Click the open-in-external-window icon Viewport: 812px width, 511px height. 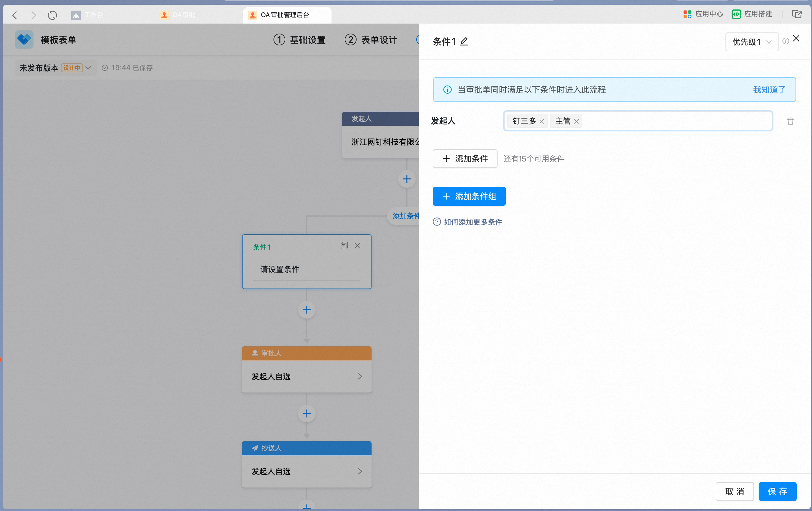797,14
